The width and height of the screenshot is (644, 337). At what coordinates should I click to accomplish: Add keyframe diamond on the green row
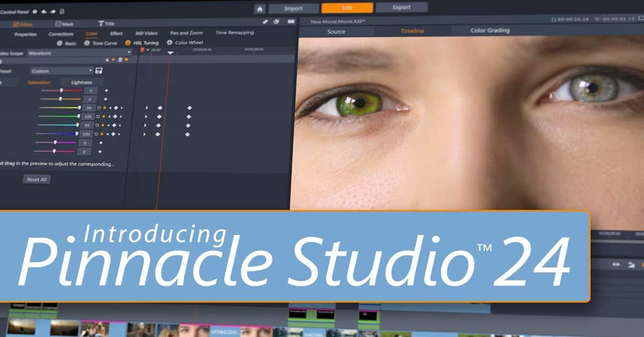(114, 116)
